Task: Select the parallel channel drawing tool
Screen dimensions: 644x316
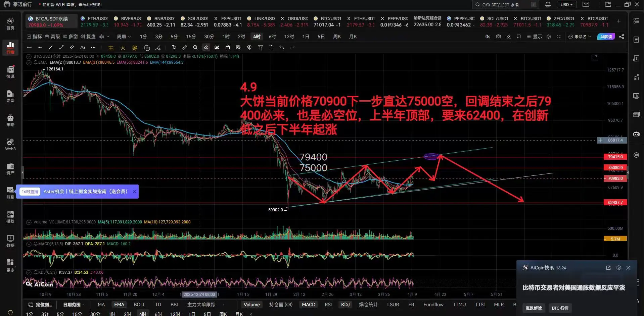Action: tap(72, 47)
